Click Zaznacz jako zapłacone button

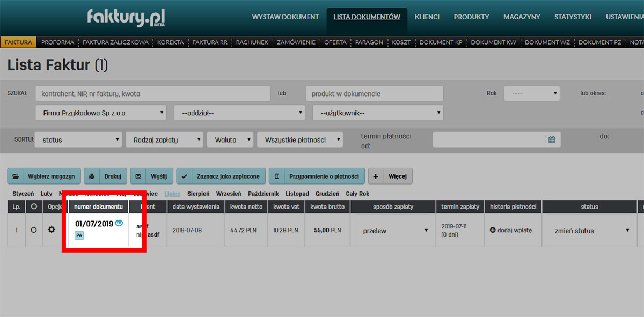221,176
